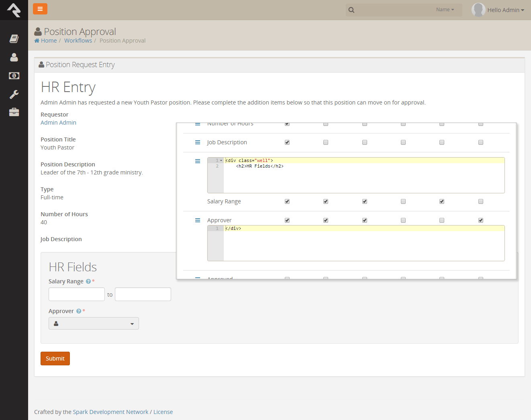Open the wrench icon in the sidebar
Viewport: 531px width, 420px height.
pos(14,94)
